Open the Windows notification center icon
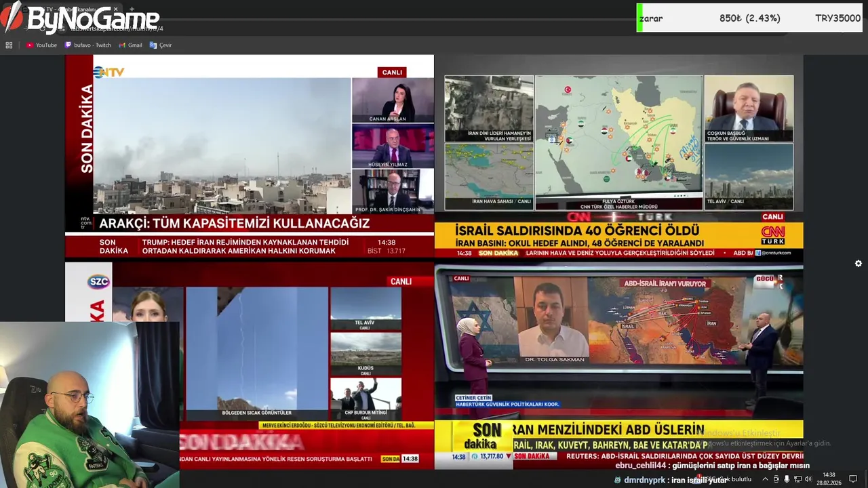 tap(853, 479)
